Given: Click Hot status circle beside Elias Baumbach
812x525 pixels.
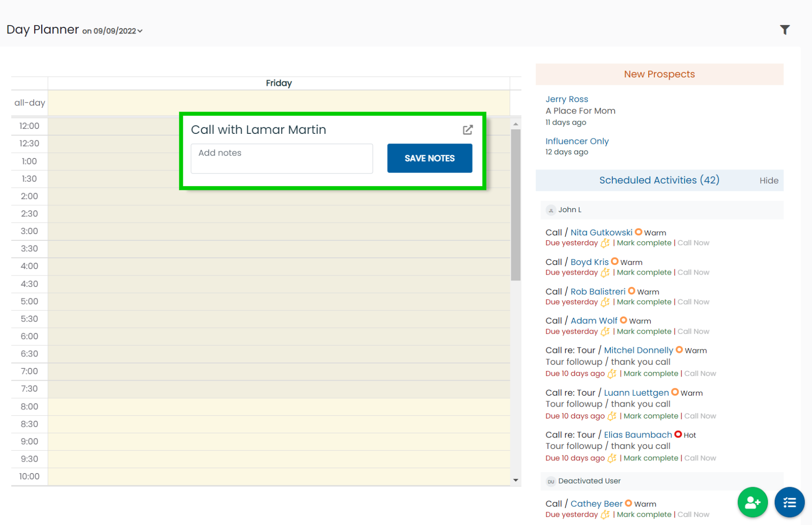Looking at the screenshot, I should coord(678,434).
